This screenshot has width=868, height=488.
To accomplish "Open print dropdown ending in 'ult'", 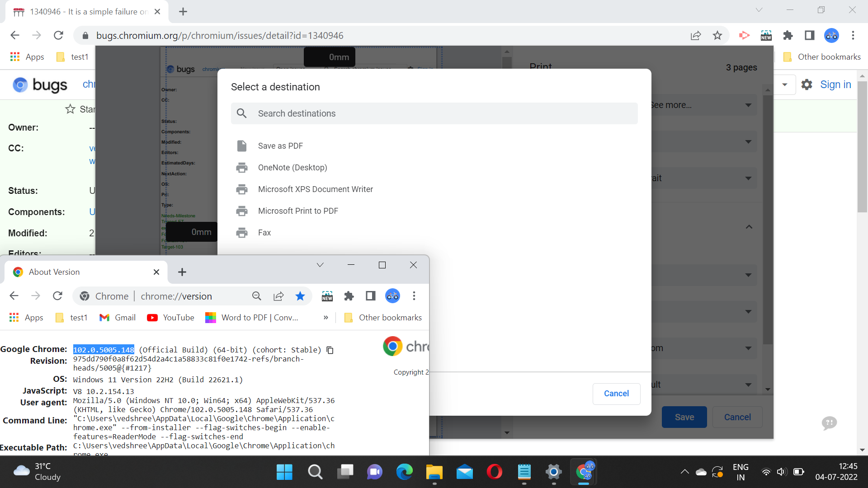I will click(704, 385).
